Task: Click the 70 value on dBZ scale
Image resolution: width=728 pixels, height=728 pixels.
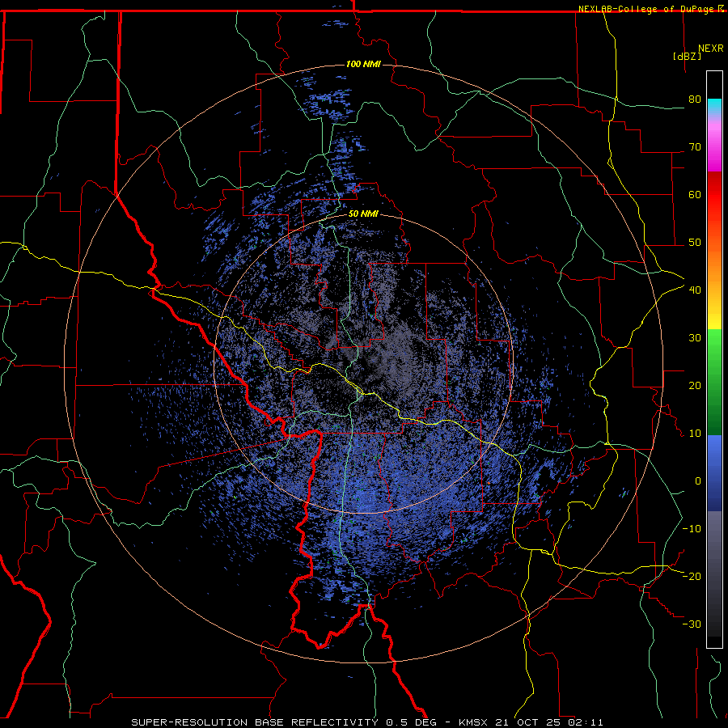Action: click(x=695, y=146)
